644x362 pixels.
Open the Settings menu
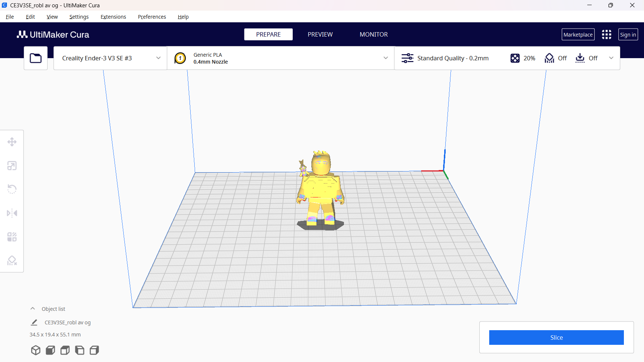[x=79, y=17]
